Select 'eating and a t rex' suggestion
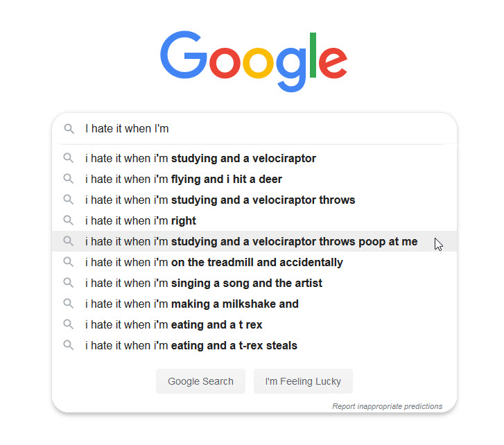504x445 pixels. coord(173,325)
